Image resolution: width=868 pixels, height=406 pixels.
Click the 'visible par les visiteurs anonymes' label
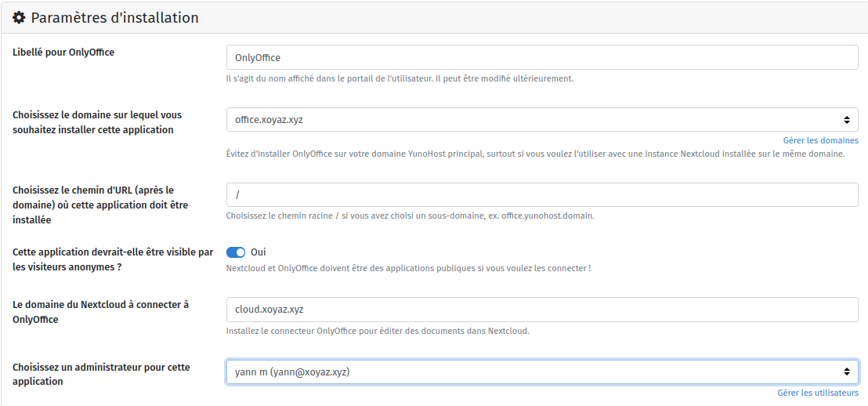click(x=112, y=259)
